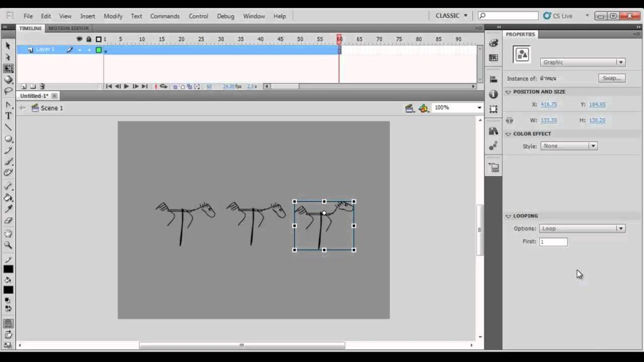Image resolution: width=644 pixels, height=362 pixels.
Task: Open the Swatches panel icon
Action: 493,57
